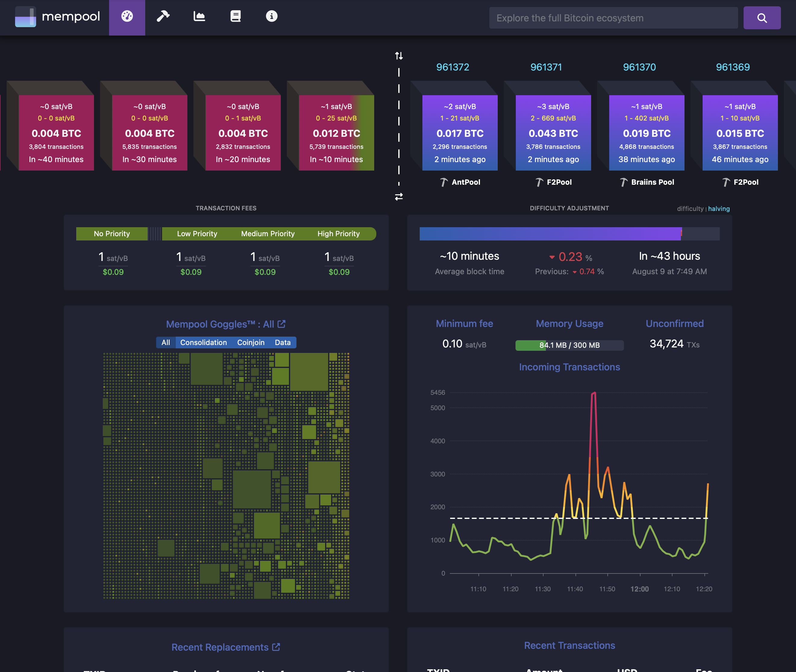This screenshot has width=796, height=672.
Task: Open the mempool block in ~20 minutes
Action: coord(243,133)
